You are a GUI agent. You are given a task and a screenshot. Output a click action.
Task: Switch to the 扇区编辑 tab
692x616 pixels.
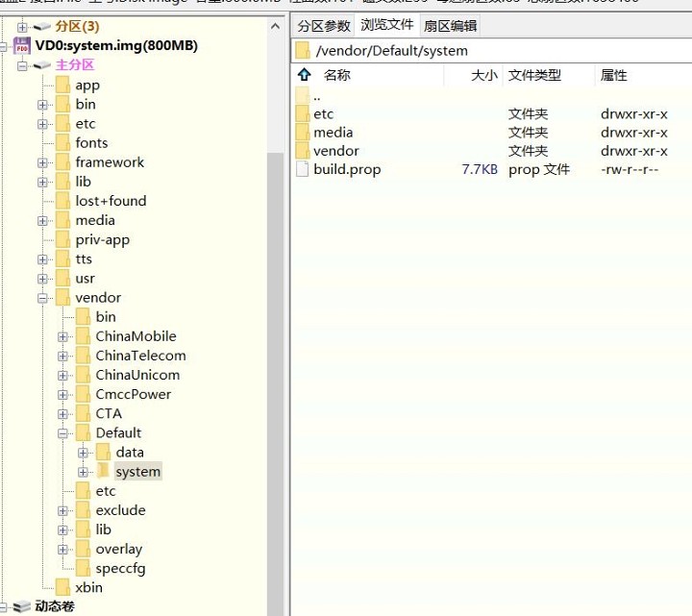point(450,26)
